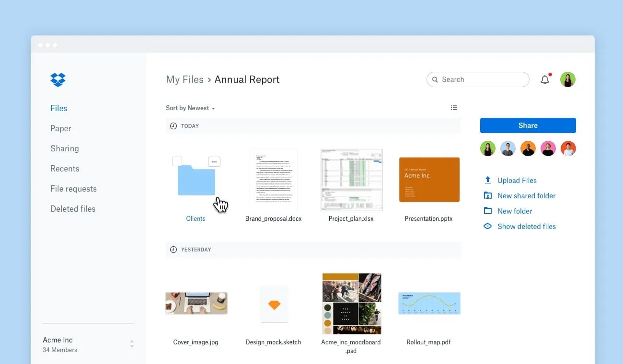This screenshot has width=623, height=364.
Task: Switch to list view layout
Action: point(454,107)
